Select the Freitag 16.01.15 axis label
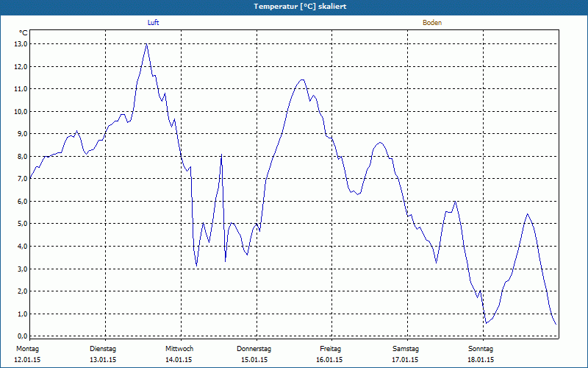Viewport: 588px width, 368px height. tap(329, 354)
